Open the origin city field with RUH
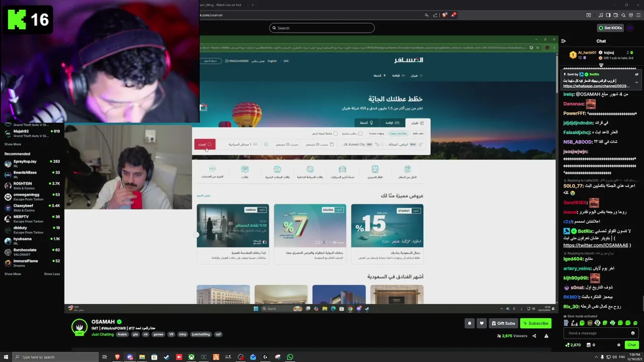Viewport: 644px width, 362px height. 404,144
